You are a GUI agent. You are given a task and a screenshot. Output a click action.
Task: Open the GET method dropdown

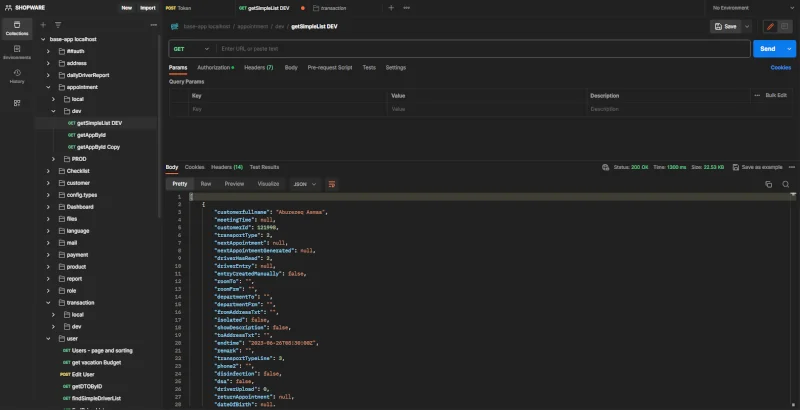[x=191, y=48]
